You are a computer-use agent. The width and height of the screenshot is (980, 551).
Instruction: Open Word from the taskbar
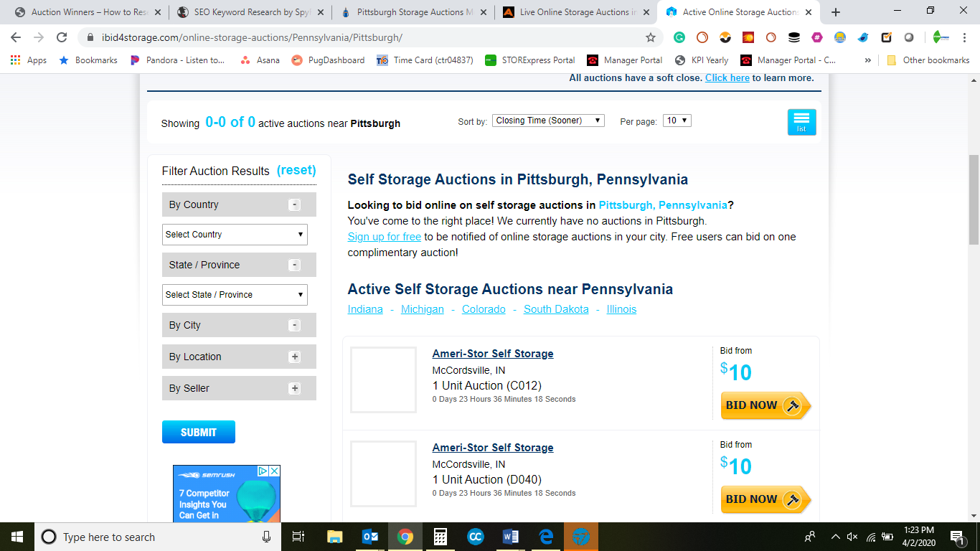511,537
